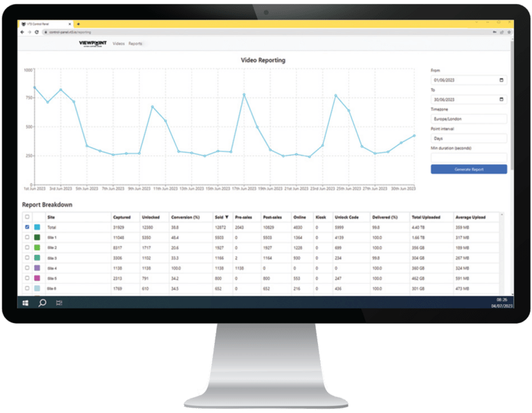The image size is (532, 413).
Task: Sort by the Average Upload column header
Action: click(470, 217)
